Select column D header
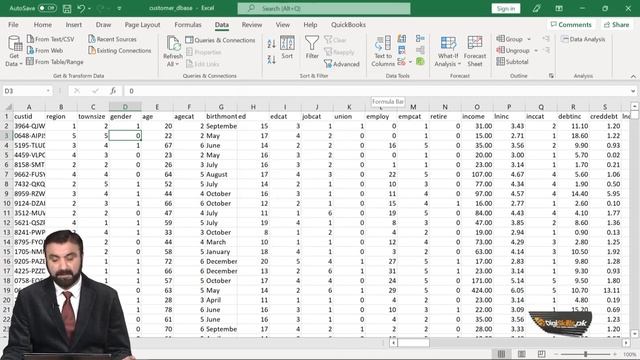Image resolution: width=640 pixels, height=360 pixels. click(x=125, y=107)
